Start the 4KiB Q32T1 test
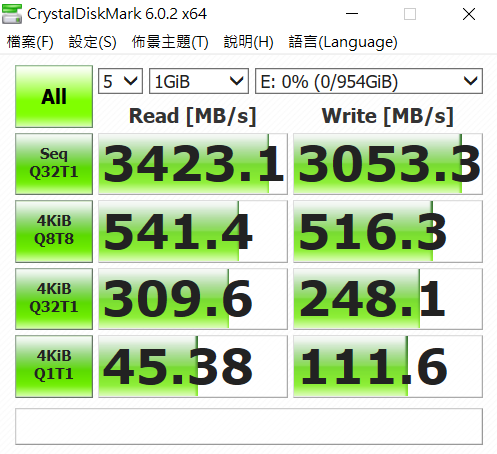Image resolution: width=497 pixels, height=454 pixels. coord(54,299)
